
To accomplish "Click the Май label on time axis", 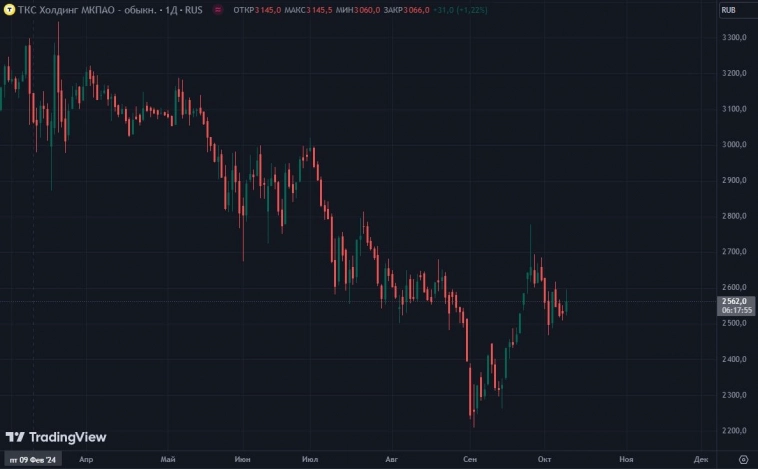I will 166,459.
